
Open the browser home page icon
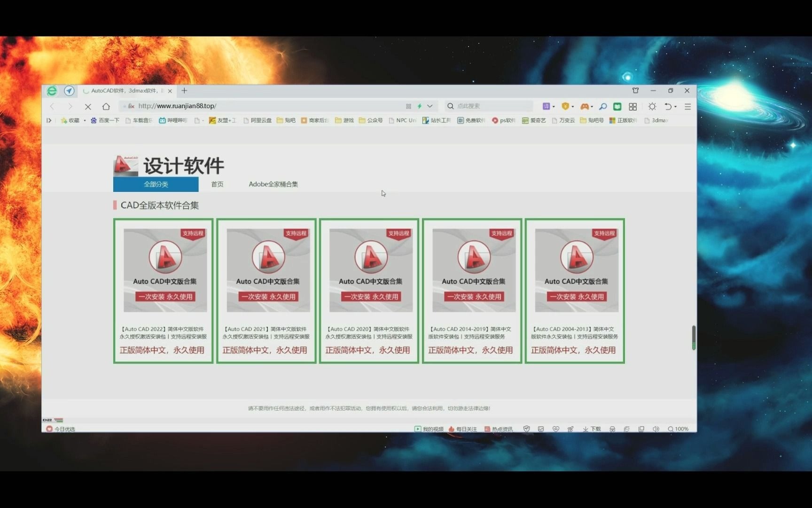click(x=106, y=106)
